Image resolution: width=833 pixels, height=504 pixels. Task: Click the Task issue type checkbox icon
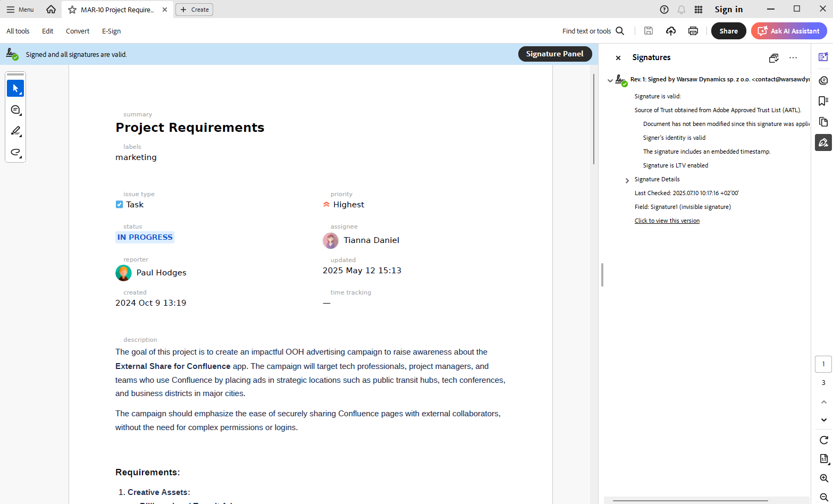pos(119,205)
